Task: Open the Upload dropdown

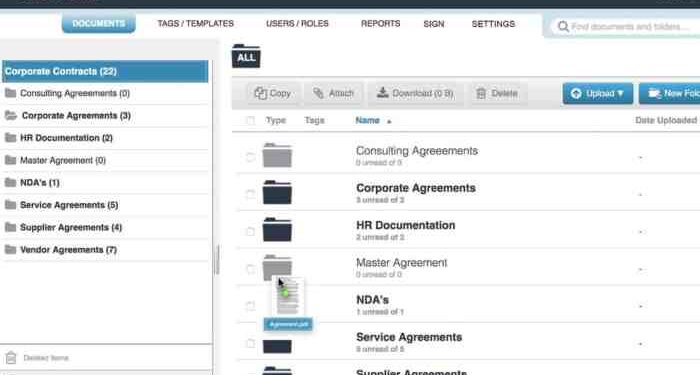Action: coord(598,93)
